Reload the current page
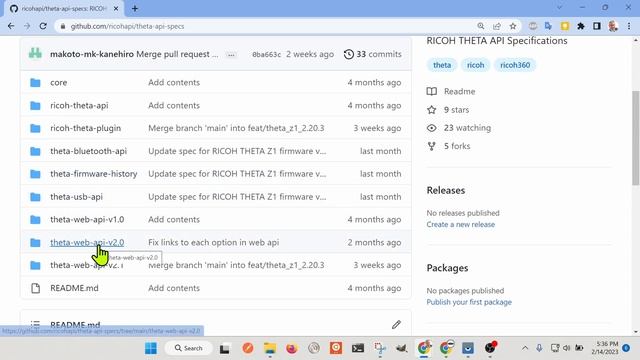Viewport: 640px width, 360px height. coord(43,26)
